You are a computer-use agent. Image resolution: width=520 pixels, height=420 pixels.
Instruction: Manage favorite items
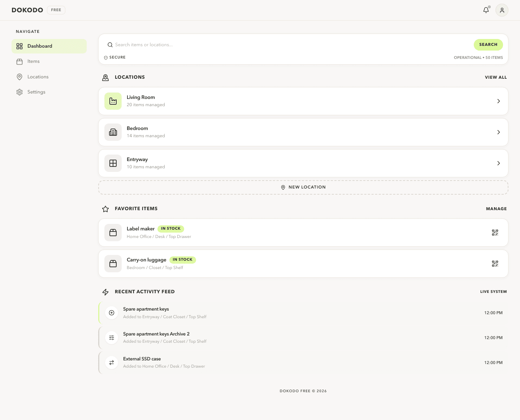tap(496, 209)
